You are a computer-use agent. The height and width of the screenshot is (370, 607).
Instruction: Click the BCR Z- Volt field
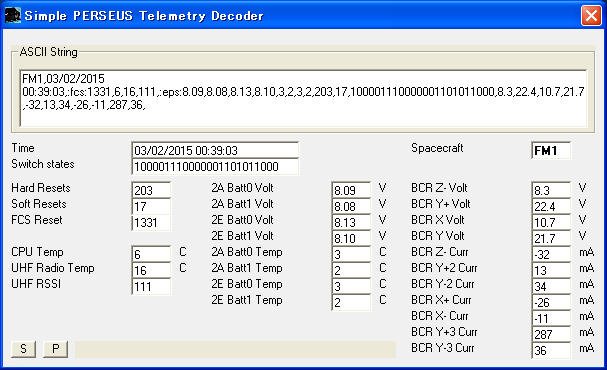[x=551, y=190]
